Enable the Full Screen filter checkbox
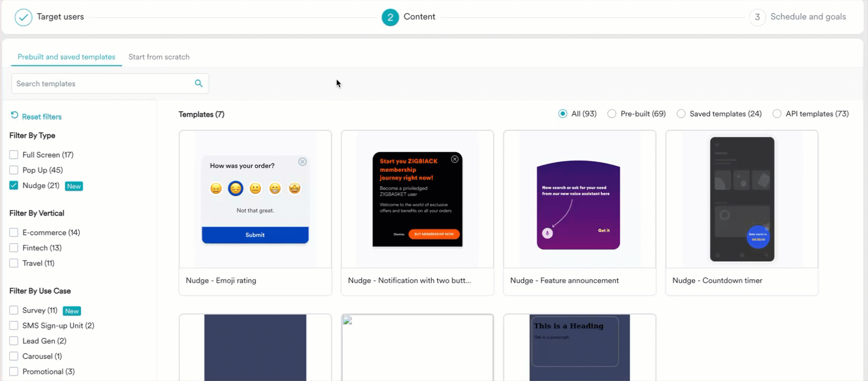Screen dimensions: 868x381 14,155
